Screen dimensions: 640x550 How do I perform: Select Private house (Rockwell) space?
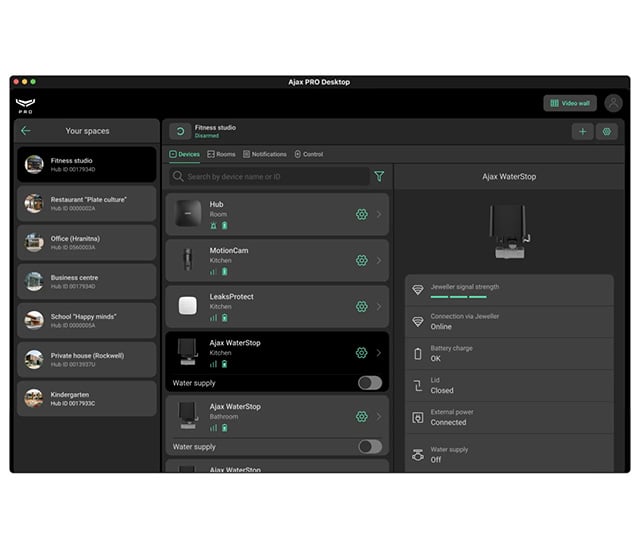coord(87,359)
